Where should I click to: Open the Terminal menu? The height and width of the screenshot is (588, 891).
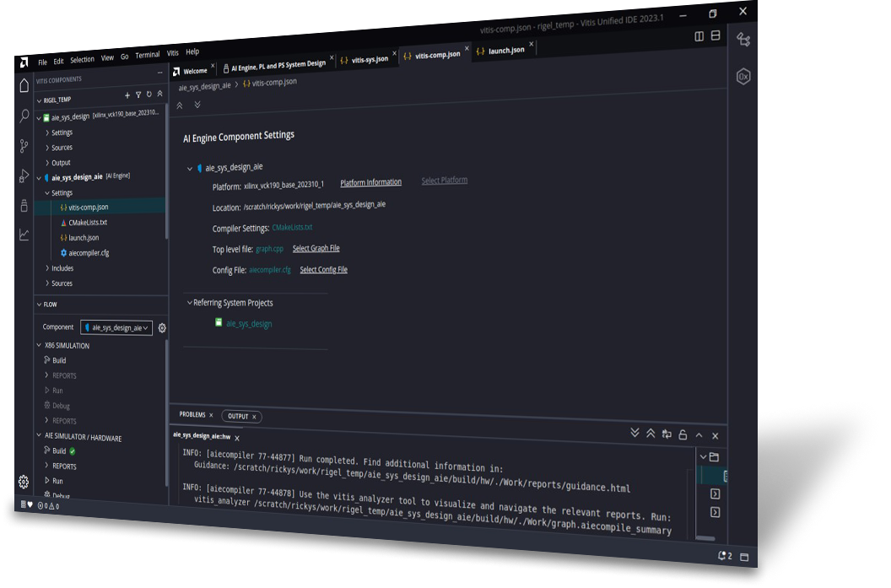pyautogui.click(x=147, y=55)
